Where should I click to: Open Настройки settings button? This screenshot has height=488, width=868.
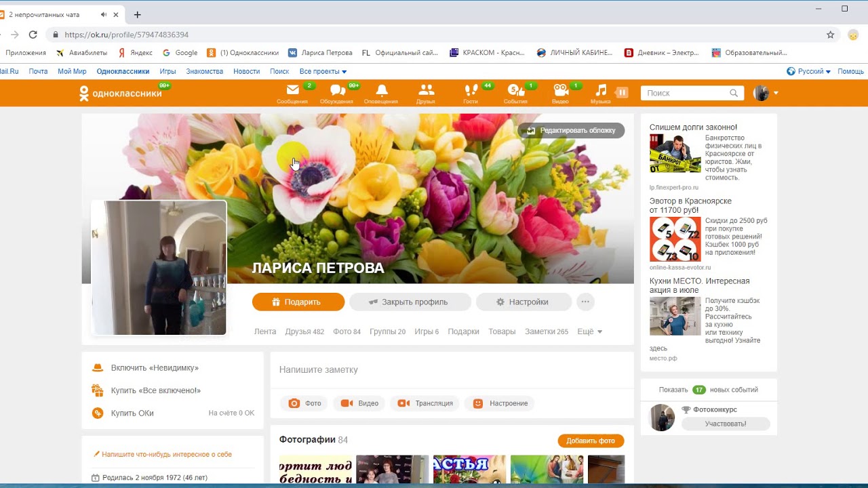(524, 302)
